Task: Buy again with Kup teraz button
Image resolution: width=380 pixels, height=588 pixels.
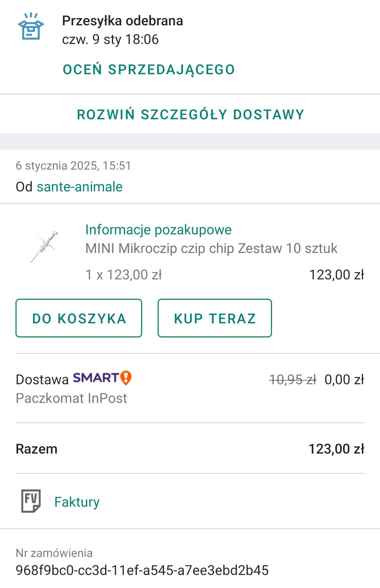Action: pyautogui.click(x=215, y=318)
